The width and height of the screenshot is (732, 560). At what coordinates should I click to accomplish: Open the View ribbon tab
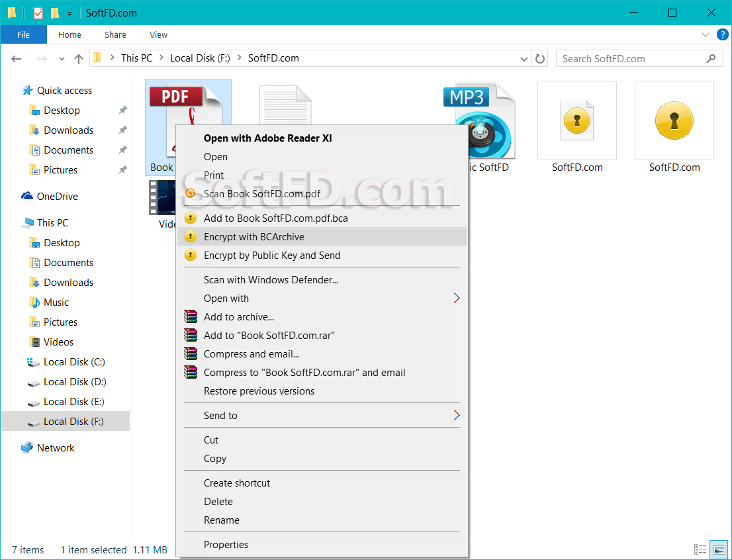coord(158,34)
